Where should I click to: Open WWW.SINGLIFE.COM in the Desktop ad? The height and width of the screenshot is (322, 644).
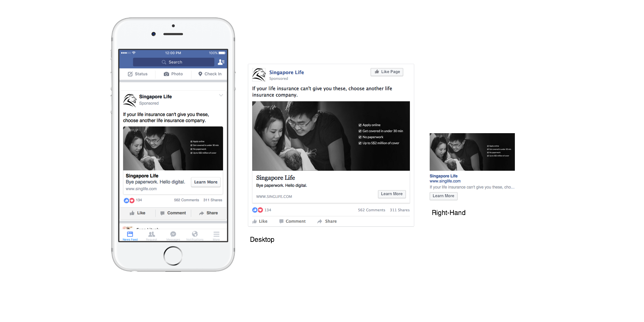click(274, 197)
